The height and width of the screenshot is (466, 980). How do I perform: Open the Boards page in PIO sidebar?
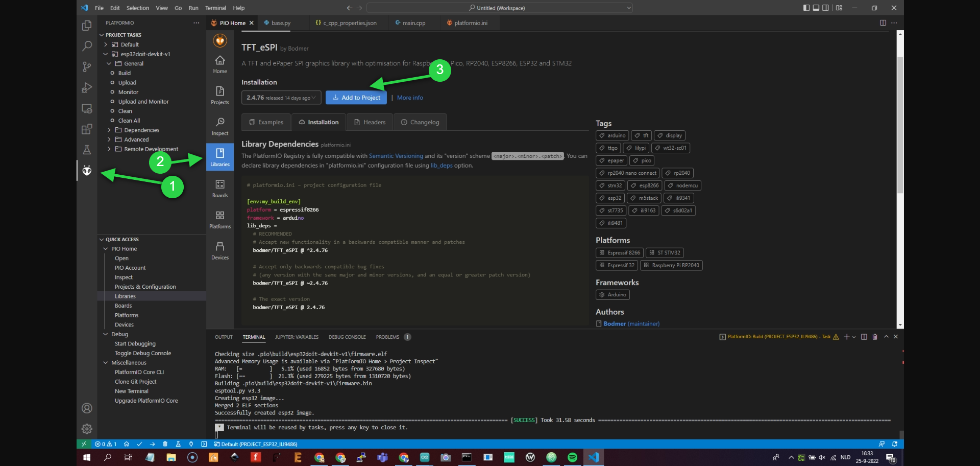pyautogui.click(x=220, y=188)
